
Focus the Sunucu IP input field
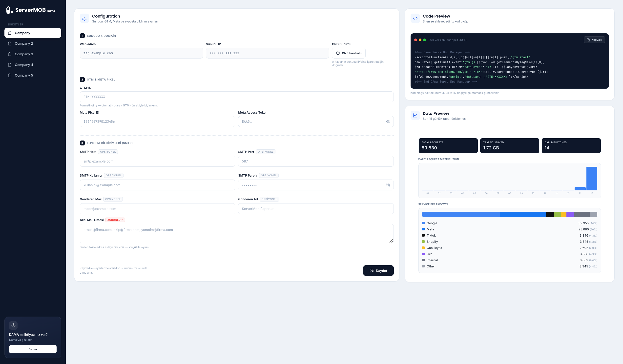267,53
